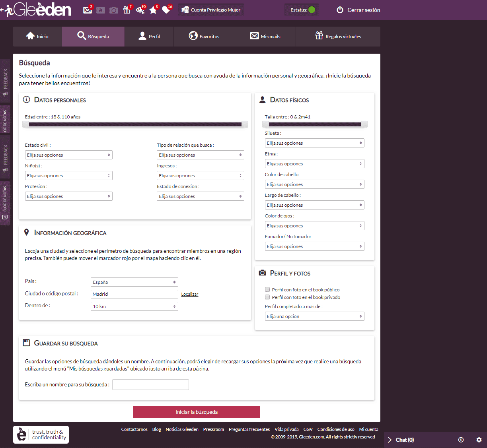Open the Perfil tab

click(149, 37)
